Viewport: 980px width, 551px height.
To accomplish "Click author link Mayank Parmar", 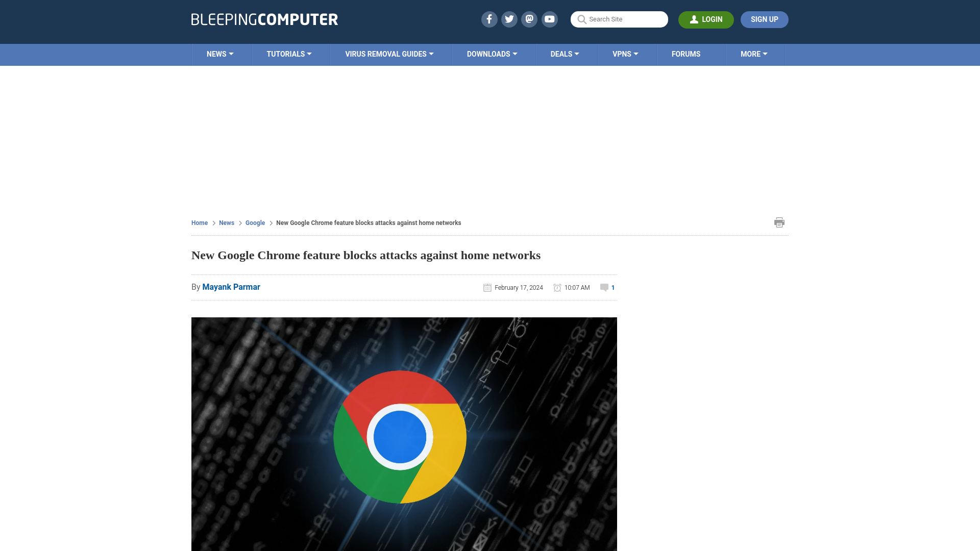I will 231,287.
